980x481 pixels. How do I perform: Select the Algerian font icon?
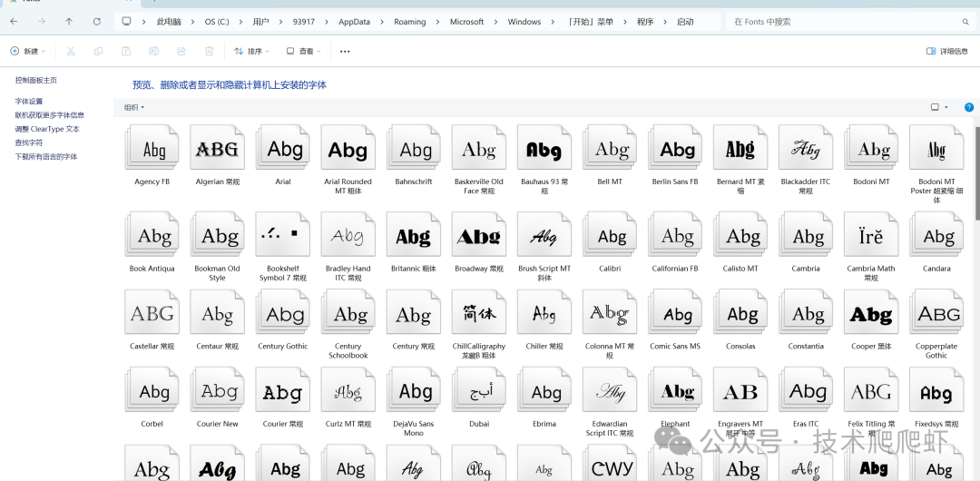point(218,148)
